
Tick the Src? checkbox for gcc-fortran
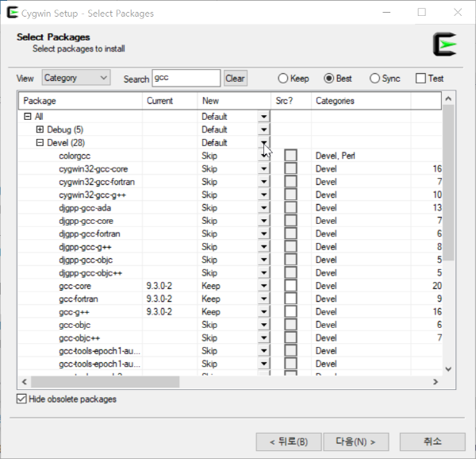290,299
